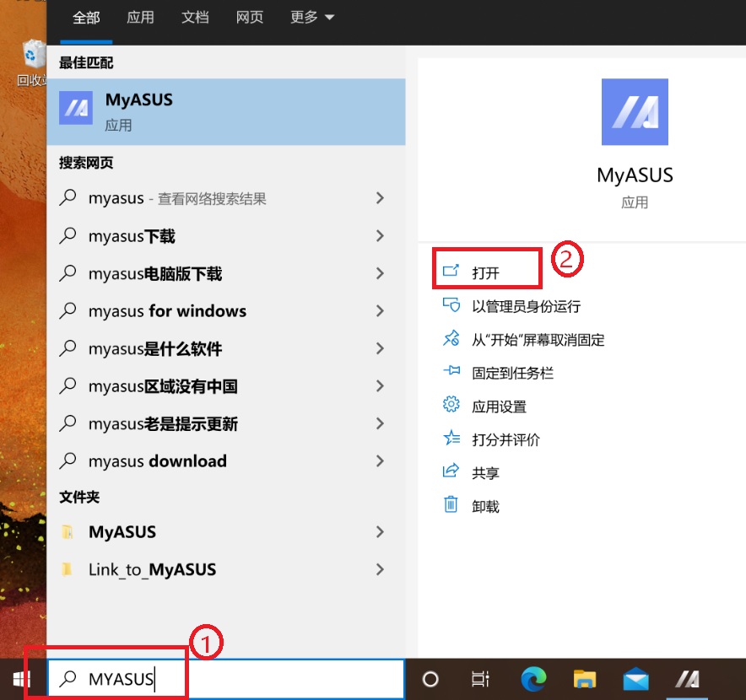This screenshot has height=700, width=746.
Task: Launch Microsoft Edge from taskbar
Action: 533,679
